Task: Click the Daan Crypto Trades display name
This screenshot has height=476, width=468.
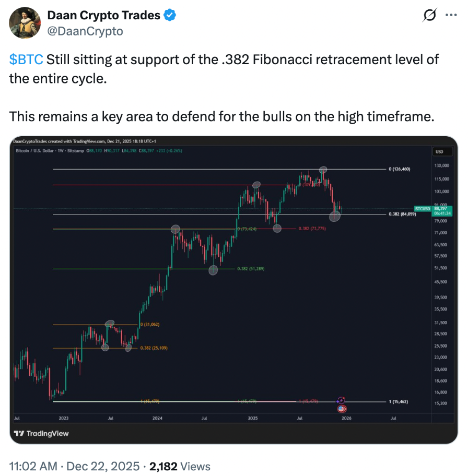Action: click(x=103, y=16)
